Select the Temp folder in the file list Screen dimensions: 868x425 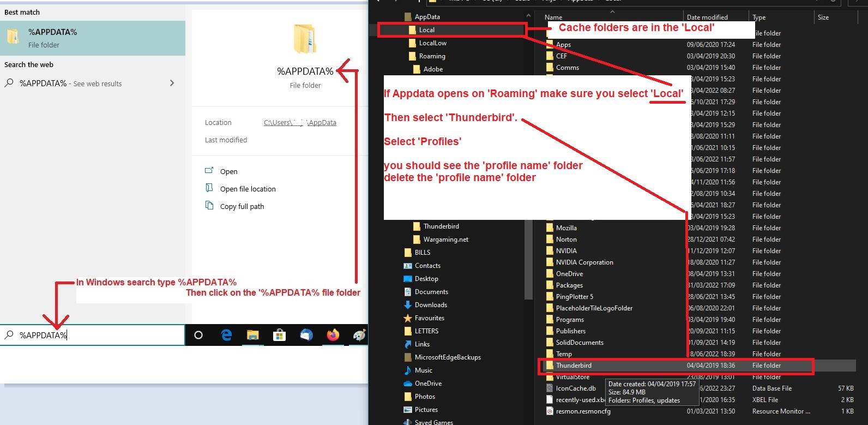click(x=564, y=354)
